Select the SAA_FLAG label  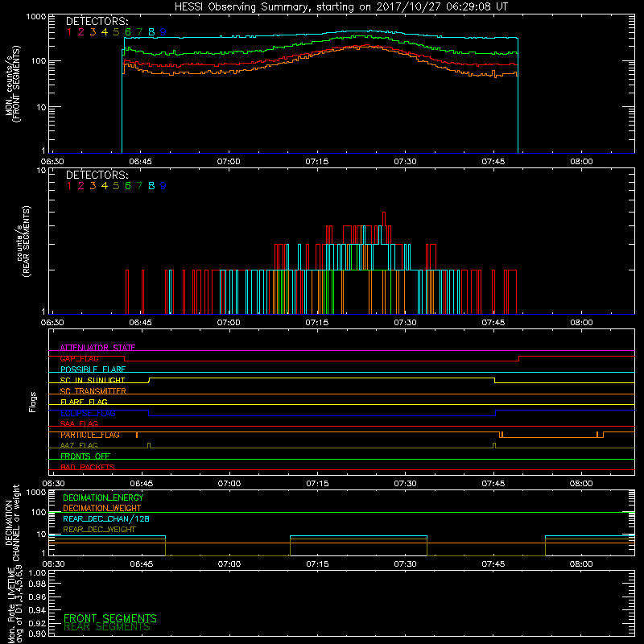[79, 423]
